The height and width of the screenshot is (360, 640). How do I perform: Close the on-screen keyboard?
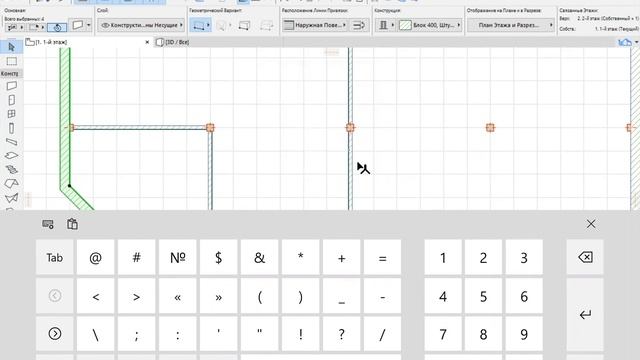591,224
